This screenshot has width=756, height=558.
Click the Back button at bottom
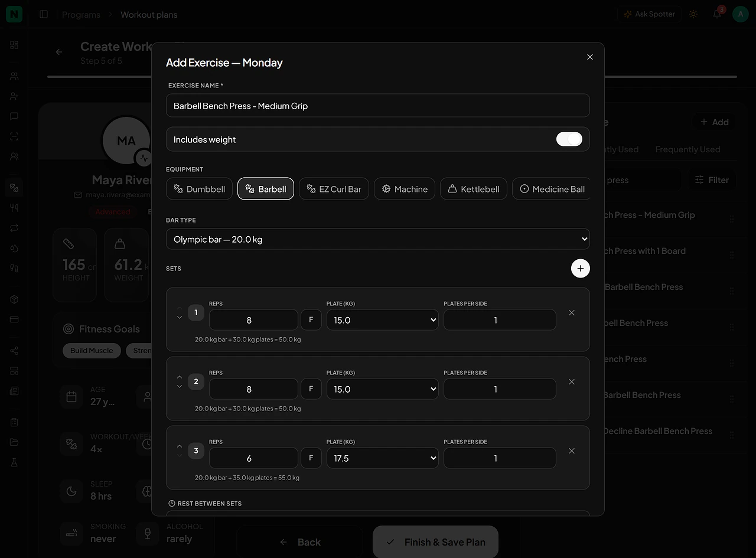point(300,542)
